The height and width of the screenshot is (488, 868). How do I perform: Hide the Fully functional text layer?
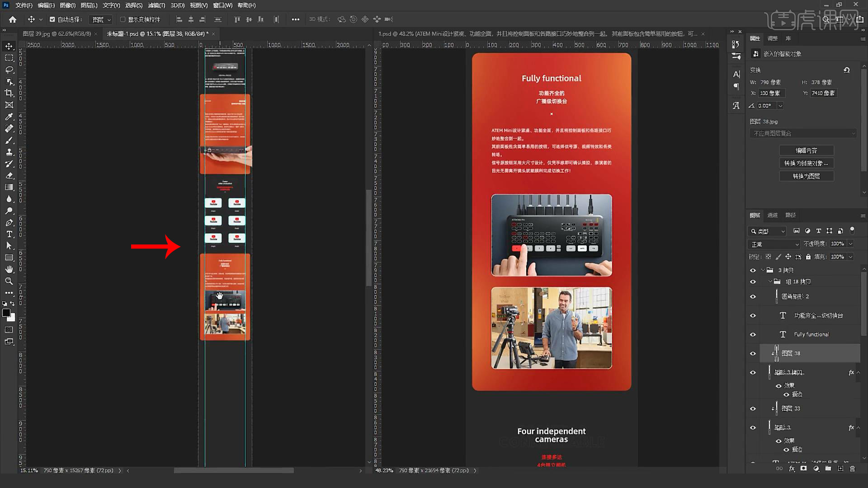(x=753, y=335)
